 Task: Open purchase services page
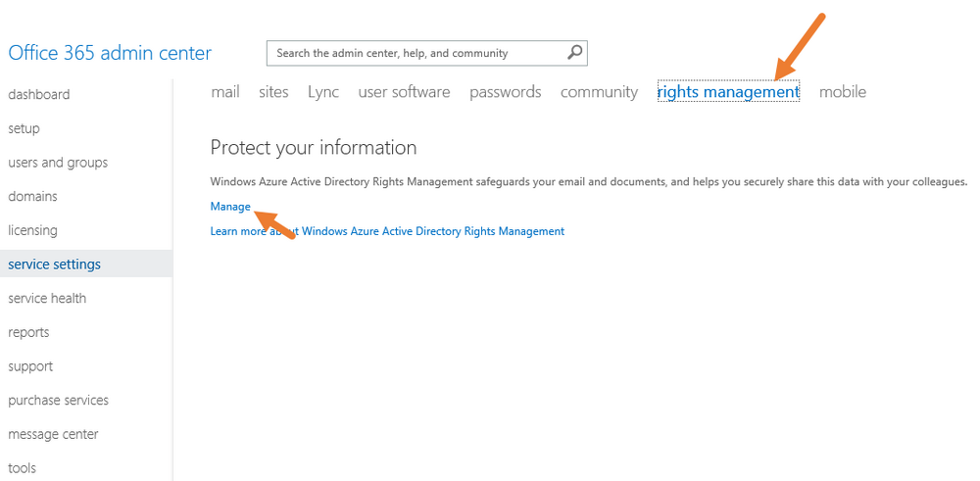(x=58, y=400)
